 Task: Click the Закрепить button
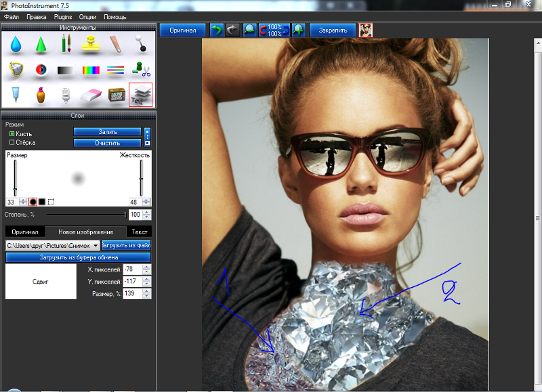tap(333, 30)
